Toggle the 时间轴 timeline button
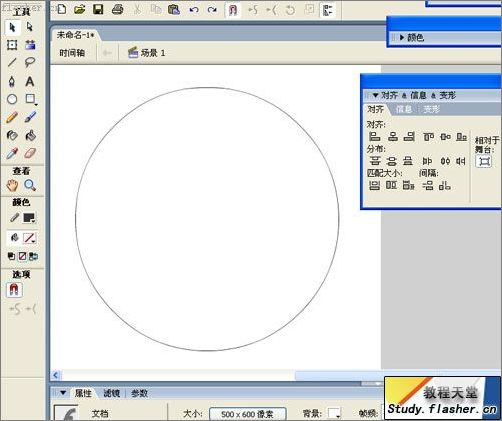The height and width of the screenshot is (421, 502). [x=72, y=53]
